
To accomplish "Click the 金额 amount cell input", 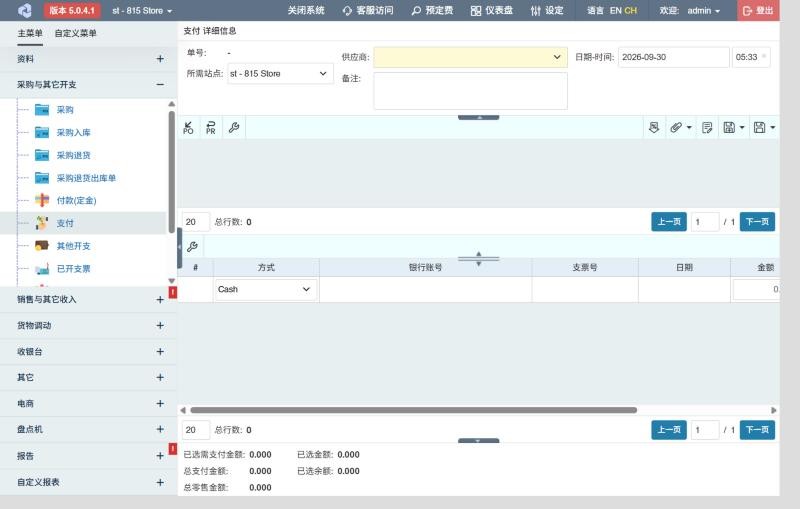I will (x=756, y=289).
